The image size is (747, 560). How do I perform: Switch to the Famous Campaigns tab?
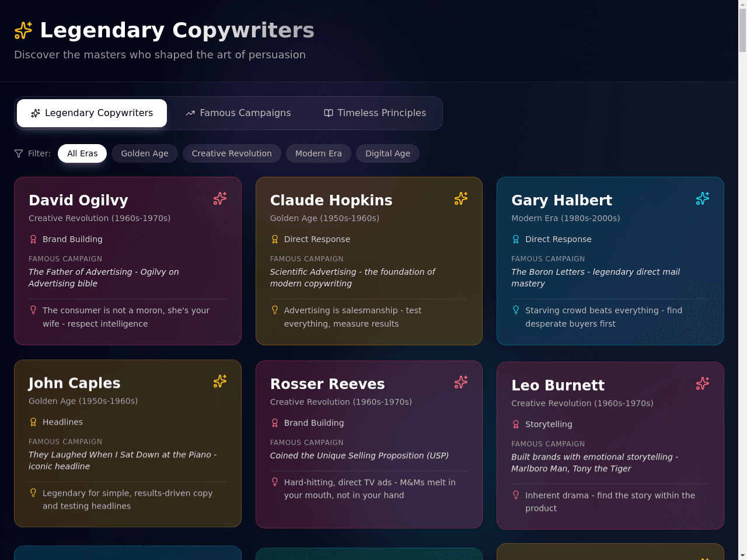coord(238,113)
